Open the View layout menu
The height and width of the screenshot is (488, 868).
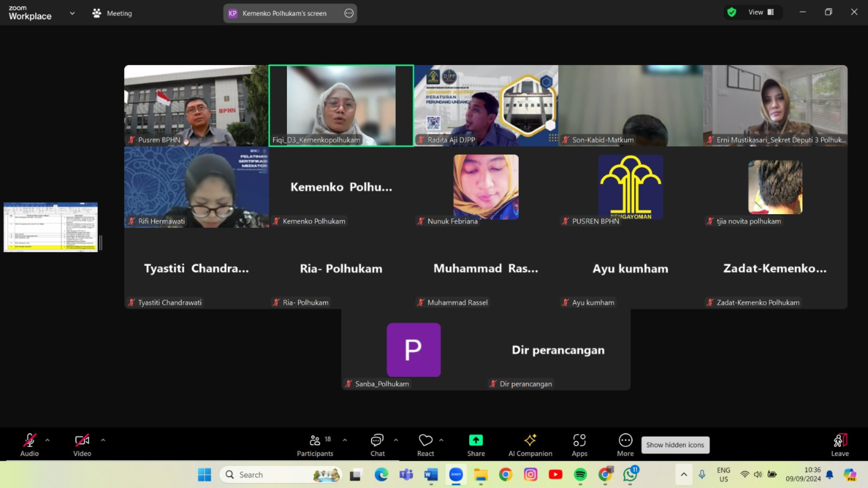pyautogui.click(x=761, y=12)
